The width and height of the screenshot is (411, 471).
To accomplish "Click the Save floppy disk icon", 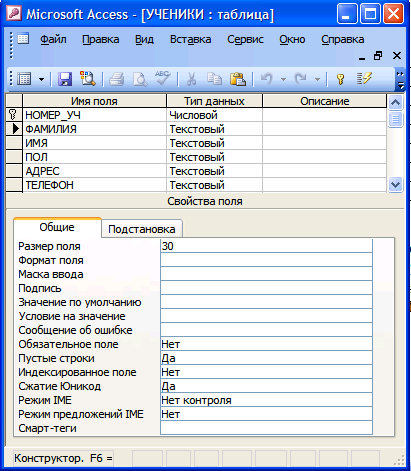I will coord(65,79).
